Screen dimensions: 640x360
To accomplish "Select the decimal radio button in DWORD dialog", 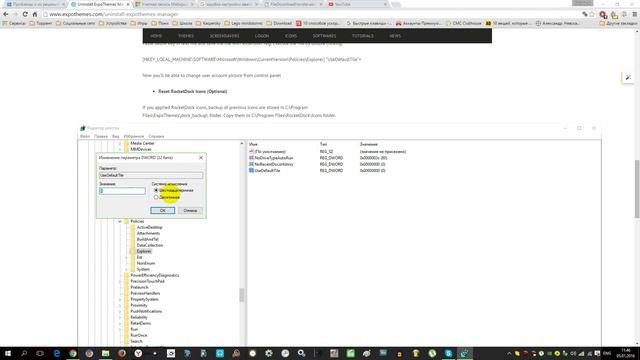I will pyautogui.click(x=156, y=198).
